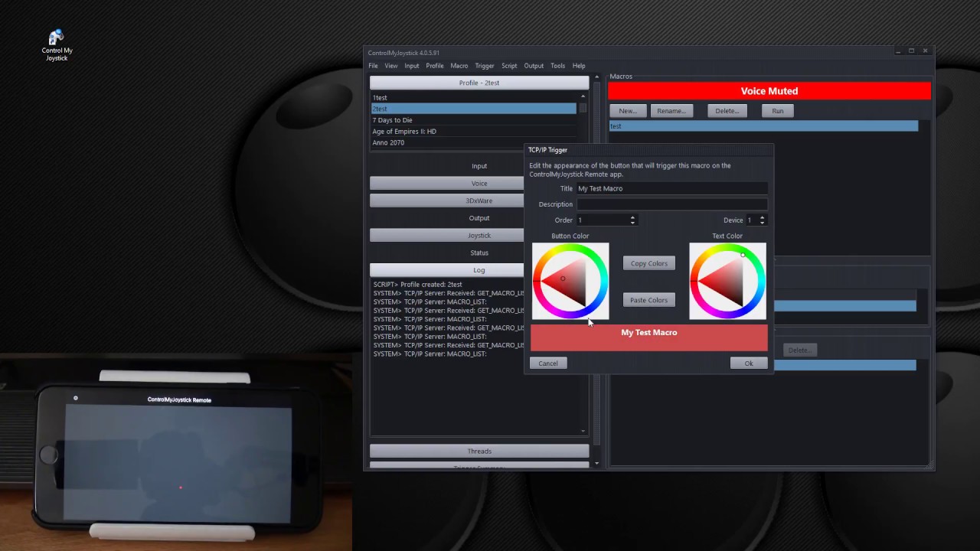Decrease the Order value with down arrow
The width and height of the screenshot is (980, 551).
[632, 223]
